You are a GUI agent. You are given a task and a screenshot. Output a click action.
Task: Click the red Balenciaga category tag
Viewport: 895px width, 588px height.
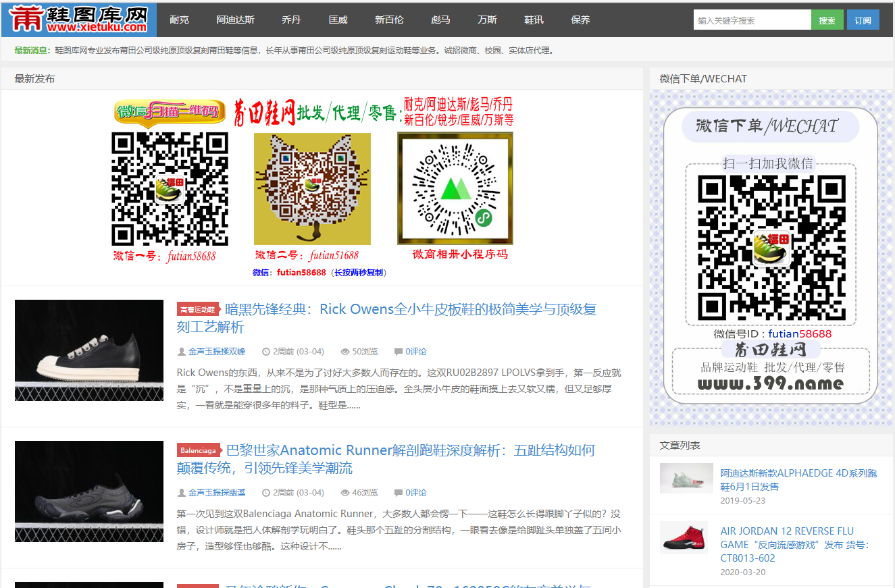[199, 450]
